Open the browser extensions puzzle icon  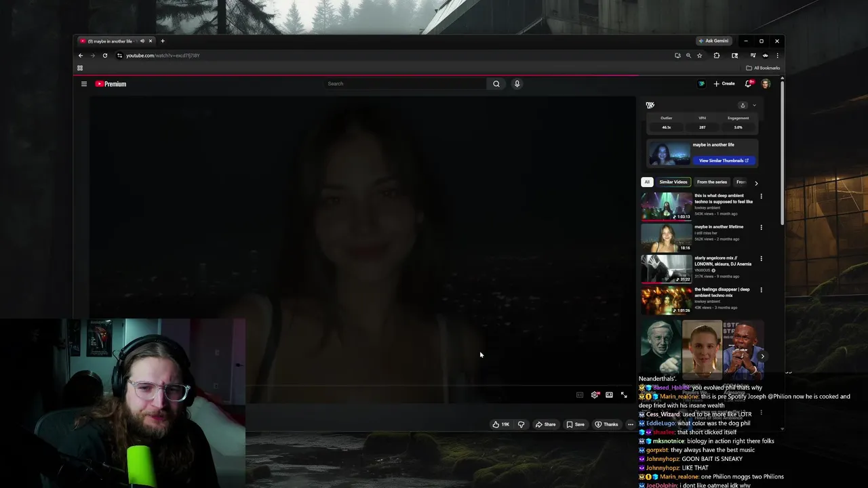pos(717,56)
